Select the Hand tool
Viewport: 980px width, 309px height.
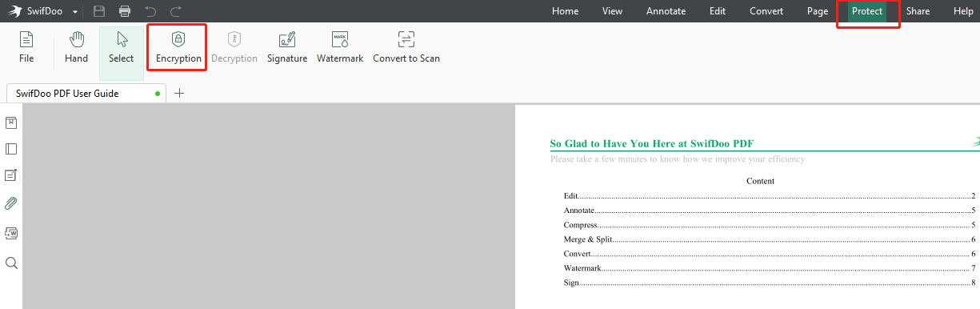(x=76, y=47)
